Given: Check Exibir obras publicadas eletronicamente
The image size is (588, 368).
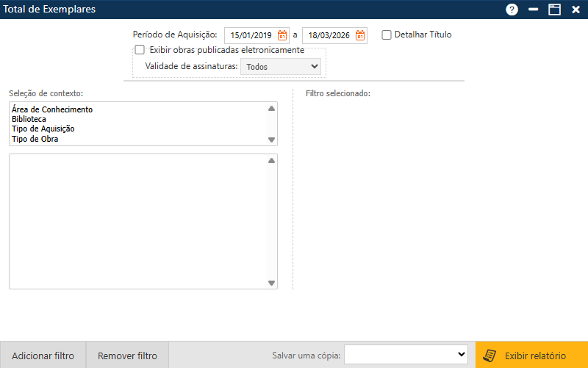Looking at the screenshot, I should point(140,50).
